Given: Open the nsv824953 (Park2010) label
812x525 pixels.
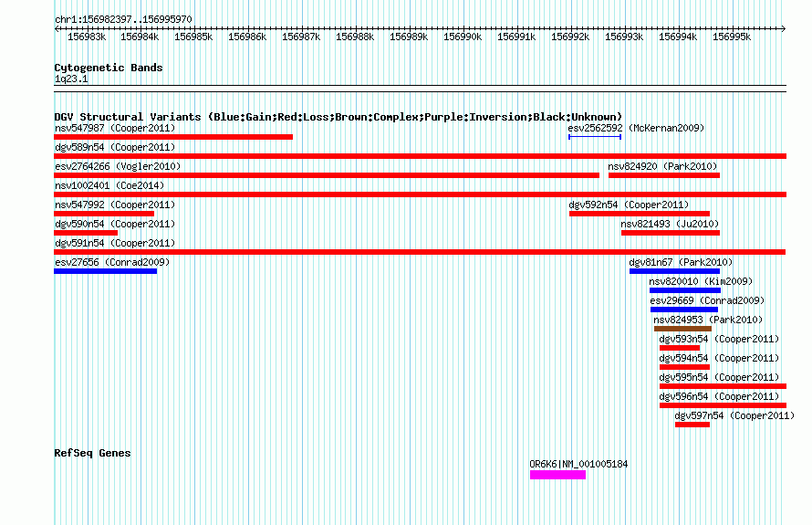Looking at the screenshot, I should click(708, 320).
